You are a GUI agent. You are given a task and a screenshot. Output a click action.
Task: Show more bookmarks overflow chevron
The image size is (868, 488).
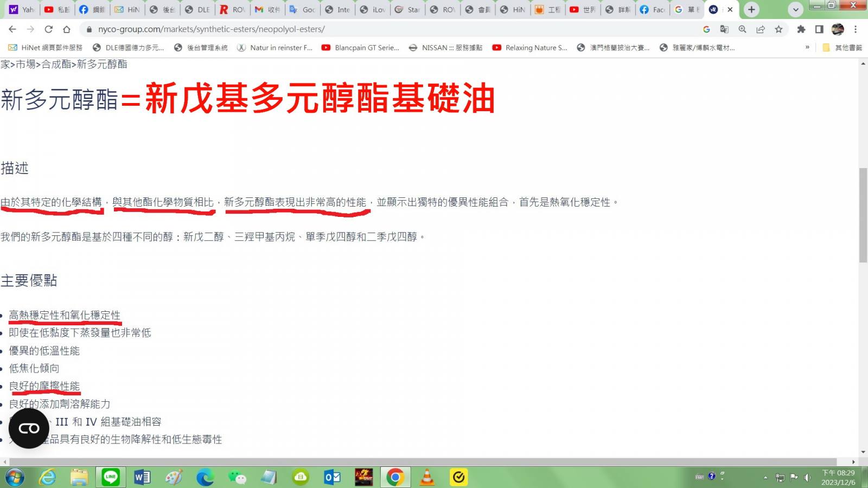(x=807, y=48)
